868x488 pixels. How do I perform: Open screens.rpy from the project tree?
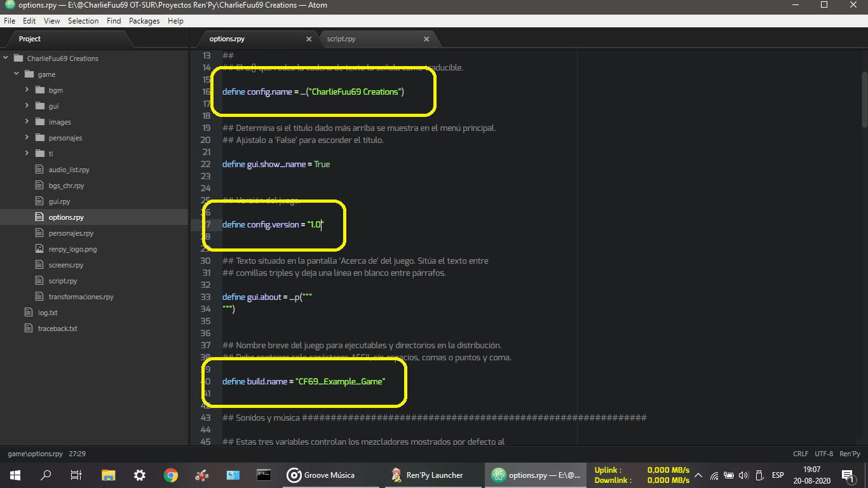pyautogui.click(x=65, y=265)
